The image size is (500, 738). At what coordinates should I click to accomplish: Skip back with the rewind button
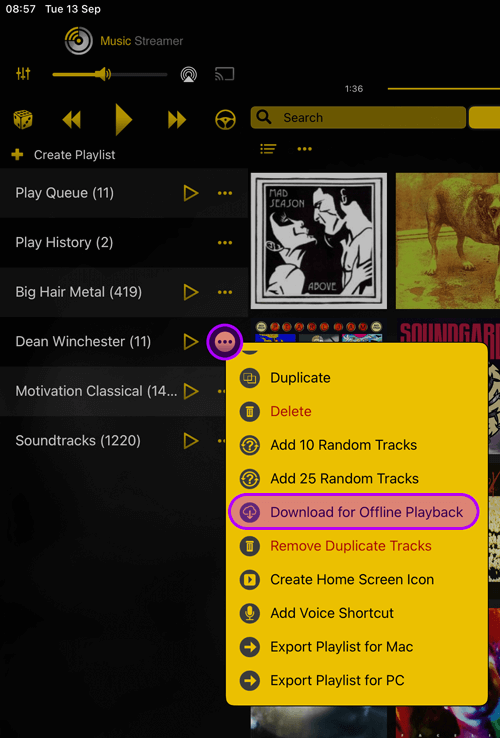[x=72, y=120]
